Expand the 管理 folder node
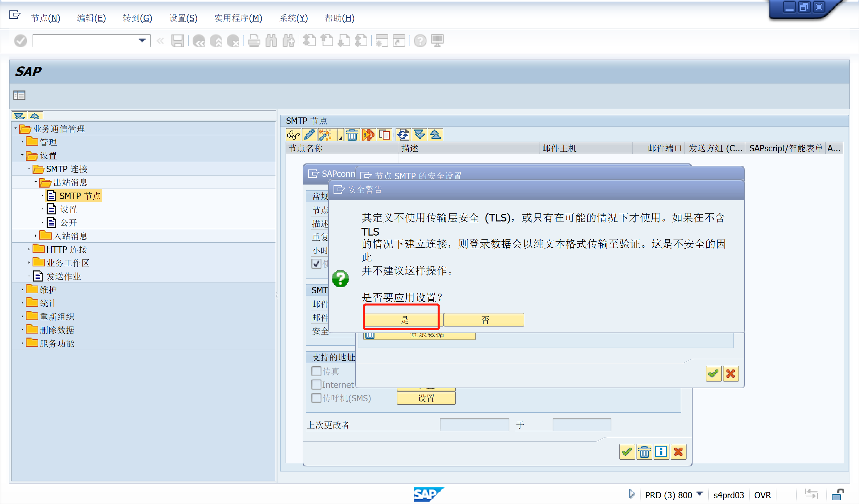 click(x=22, y=142)
